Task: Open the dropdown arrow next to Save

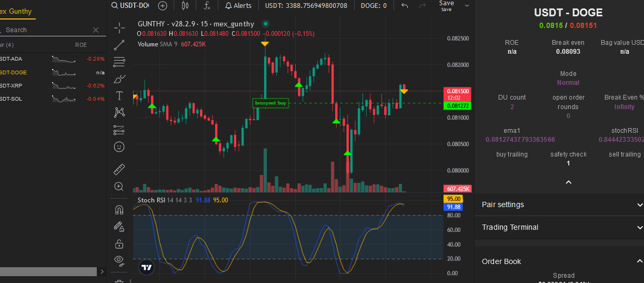Action: tap(466, 5)
